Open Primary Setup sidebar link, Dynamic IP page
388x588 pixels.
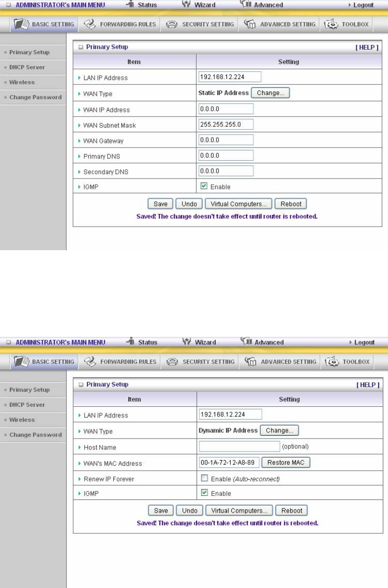point(29,390)
